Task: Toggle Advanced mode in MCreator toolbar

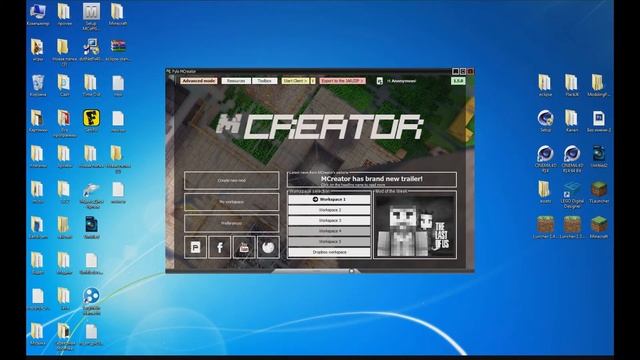Action: [199, 81]
